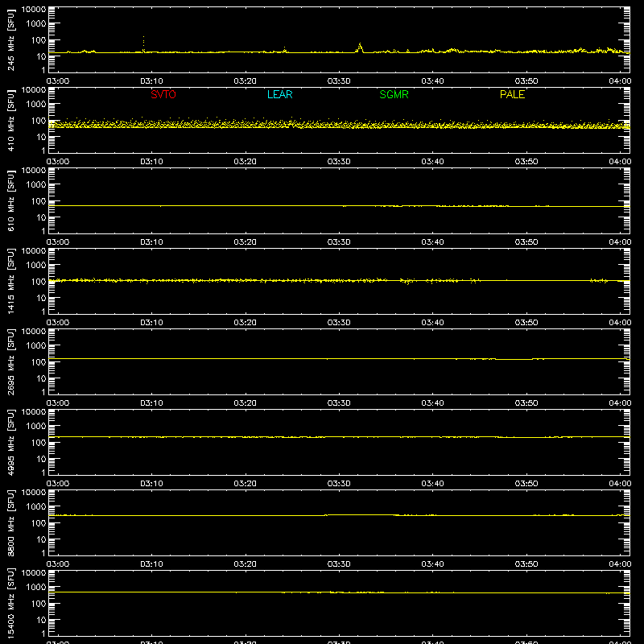The image size is (644, 644).
Task: Click the green SGMR station label
Action: (x=394, y=94)
